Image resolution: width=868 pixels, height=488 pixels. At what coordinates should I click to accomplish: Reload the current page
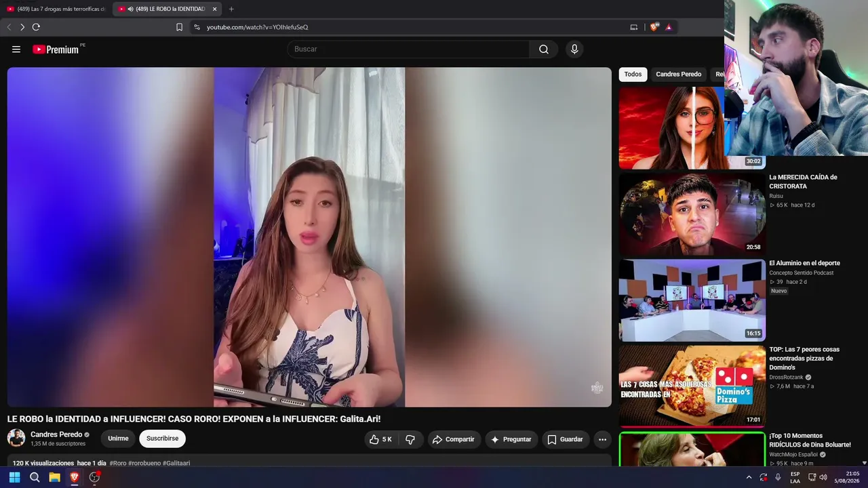coord(36,27)
